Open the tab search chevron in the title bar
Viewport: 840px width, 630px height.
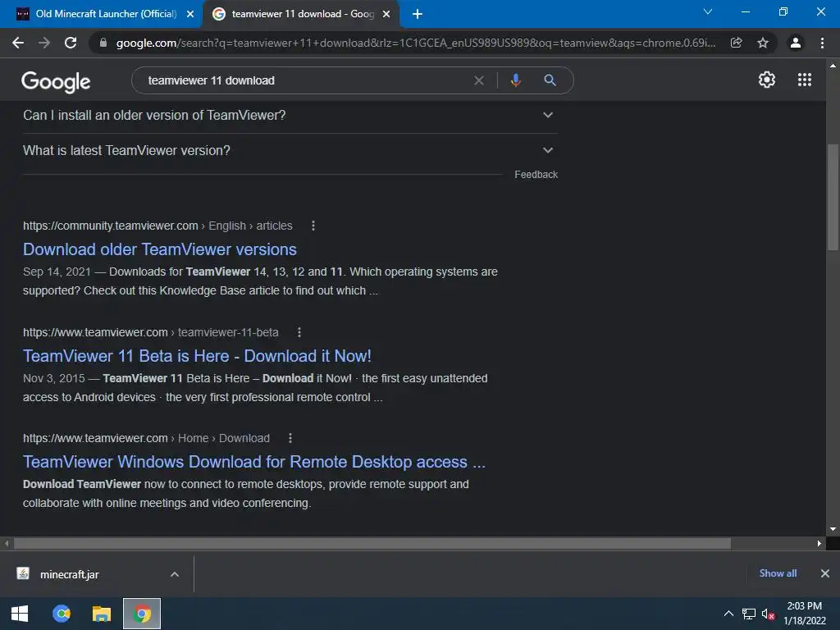pyautogui.click(x=708, y=11)
